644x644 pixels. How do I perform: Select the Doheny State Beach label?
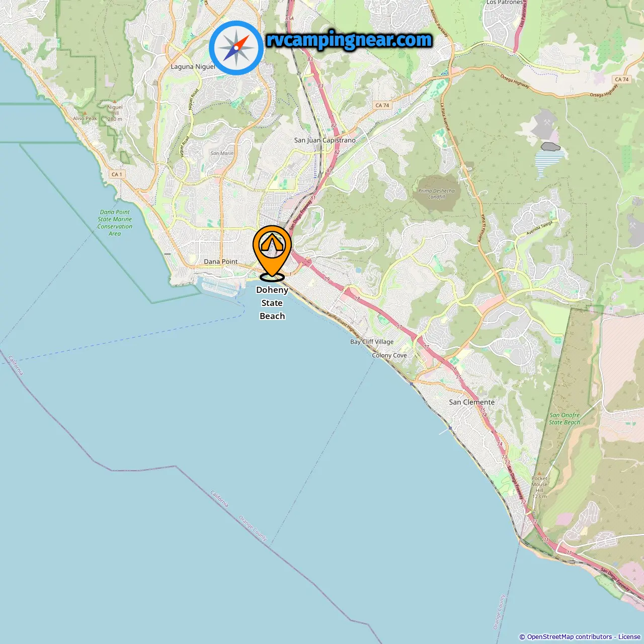272,303
